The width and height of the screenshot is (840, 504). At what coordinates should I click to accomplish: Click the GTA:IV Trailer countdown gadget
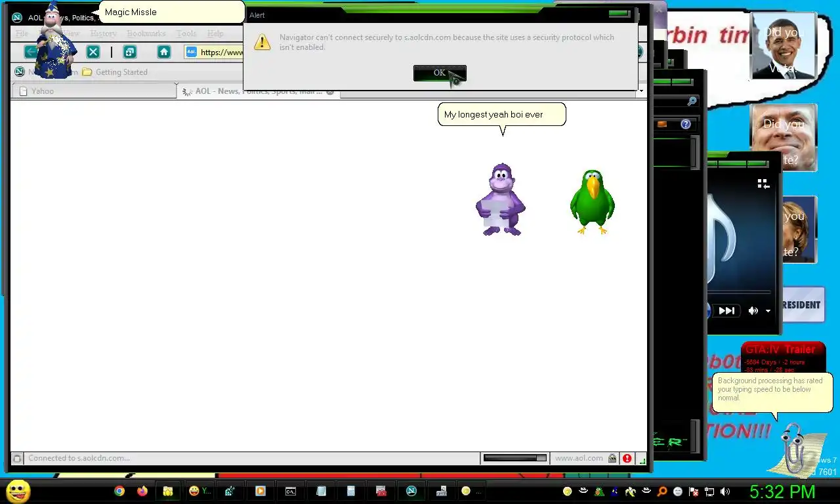coord(782,357)
